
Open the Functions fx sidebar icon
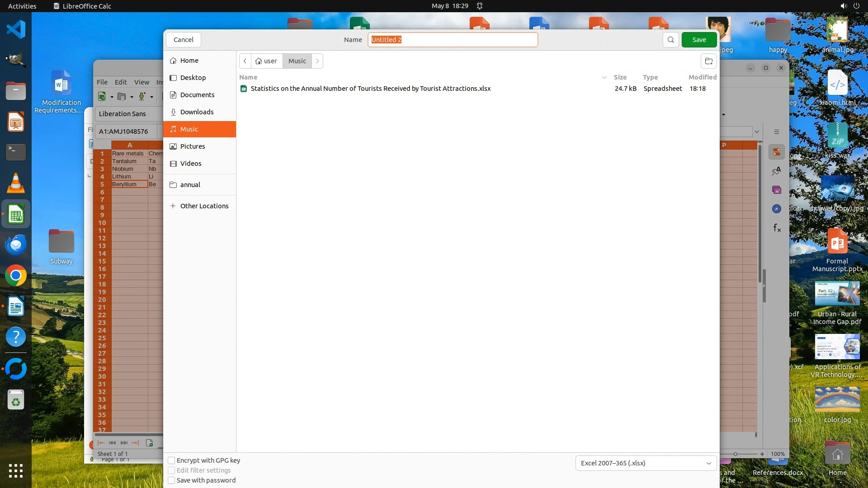pos(777,228)
